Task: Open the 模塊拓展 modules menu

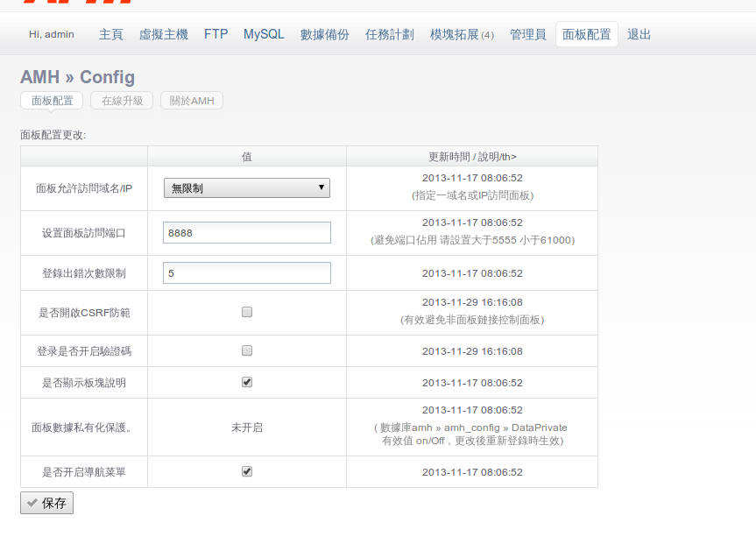Action: (x=462, y=35)
